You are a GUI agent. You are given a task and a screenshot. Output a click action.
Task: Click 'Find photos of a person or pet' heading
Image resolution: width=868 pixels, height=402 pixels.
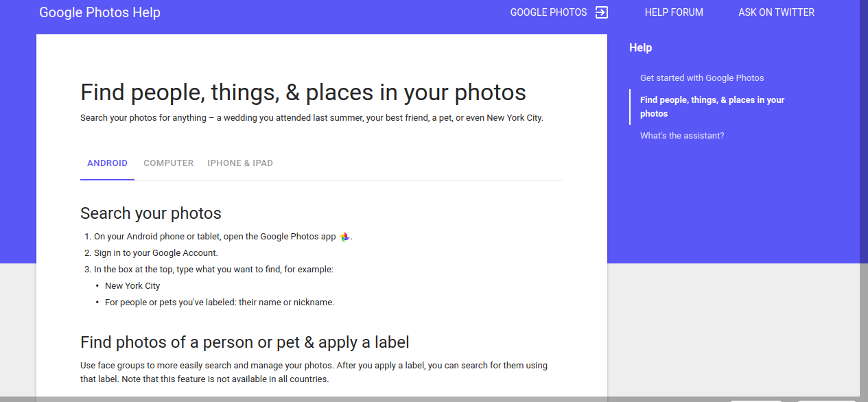click(x=245, y=342)
